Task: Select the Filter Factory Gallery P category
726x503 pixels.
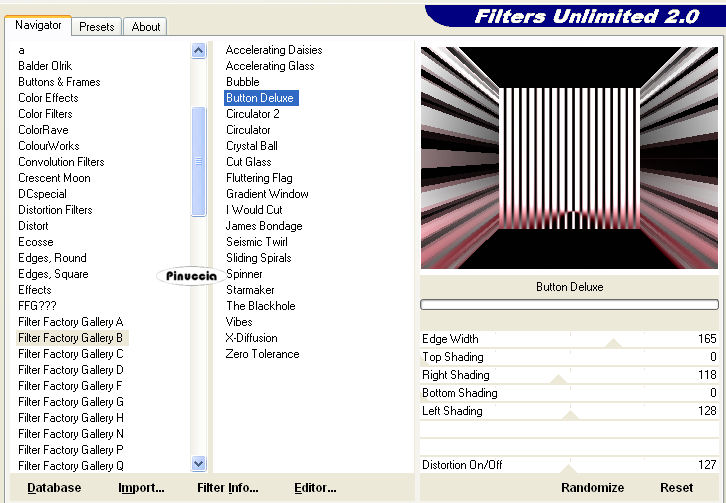Action: 70,450
